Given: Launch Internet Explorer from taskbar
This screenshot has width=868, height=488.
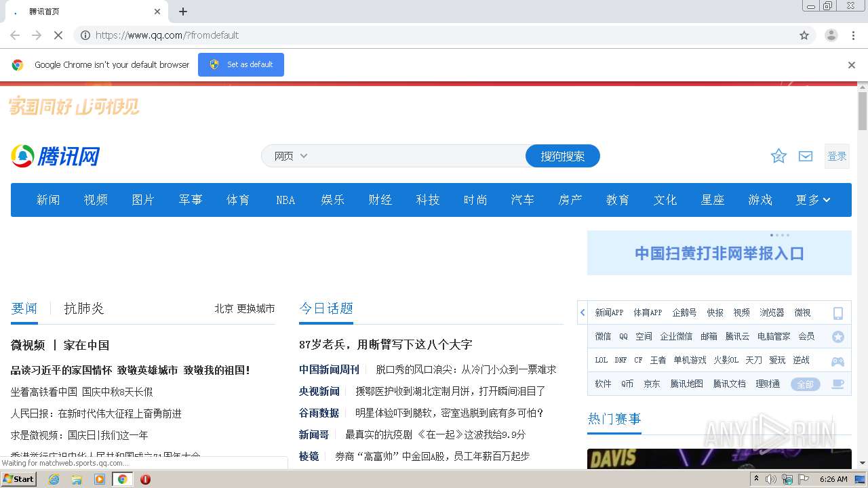Looking at the screenshot, I should pos(54,479).
